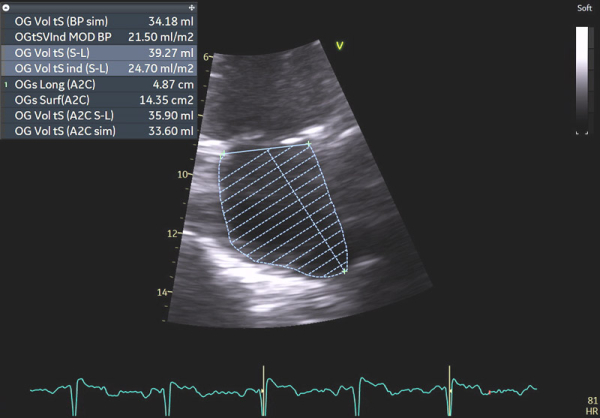Click the grayscale bar under Soft label

(x=582, y=78)
